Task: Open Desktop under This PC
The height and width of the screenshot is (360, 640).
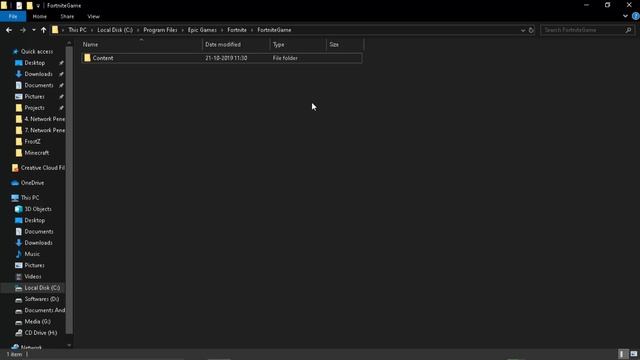Action: click(35, 220)
